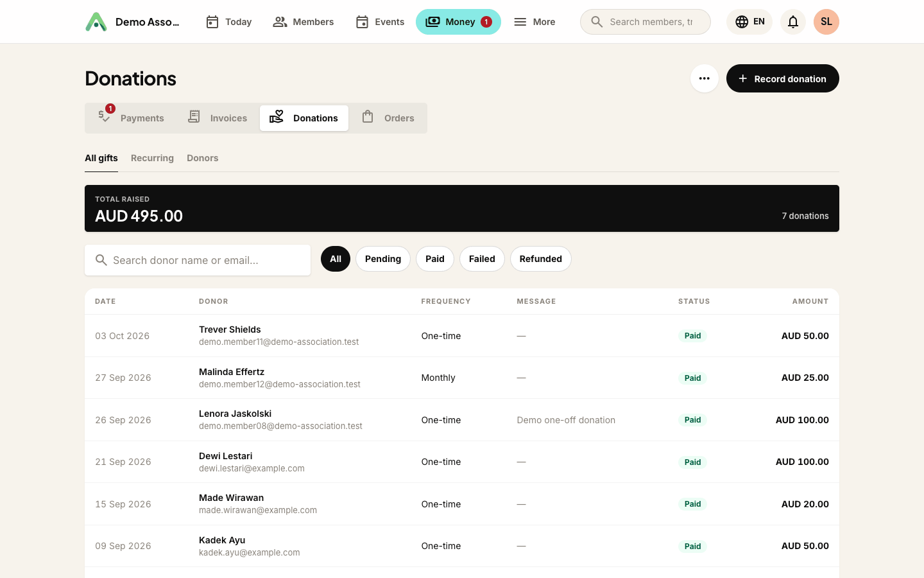Click the Orders shopping bag icon
Viewport: 924px width, 578px height.
coord(368,117)
